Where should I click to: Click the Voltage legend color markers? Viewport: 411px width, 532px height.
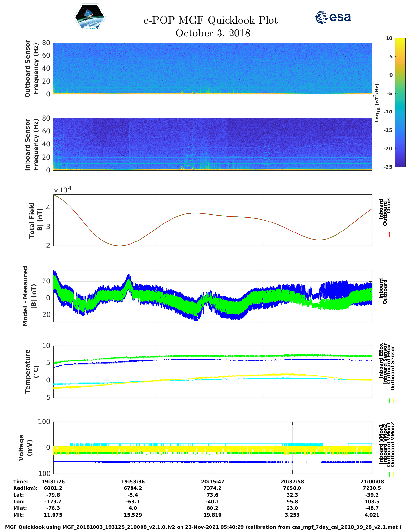388,474
